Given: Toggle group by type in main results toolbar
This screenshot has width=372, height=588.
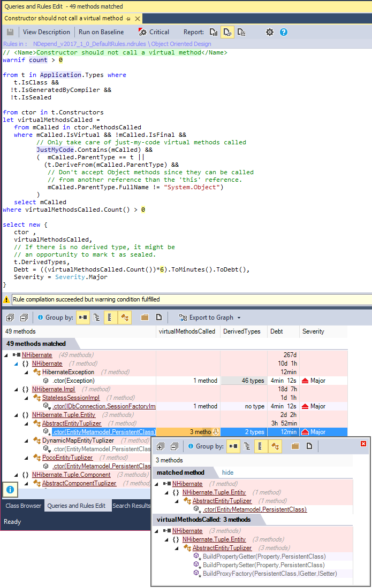Looking at the screenshot, I should 110,318.
